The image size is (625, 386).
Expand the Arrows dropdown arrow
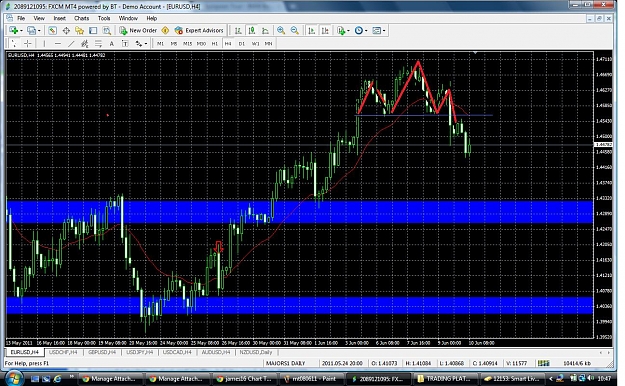tap(146, 44)
